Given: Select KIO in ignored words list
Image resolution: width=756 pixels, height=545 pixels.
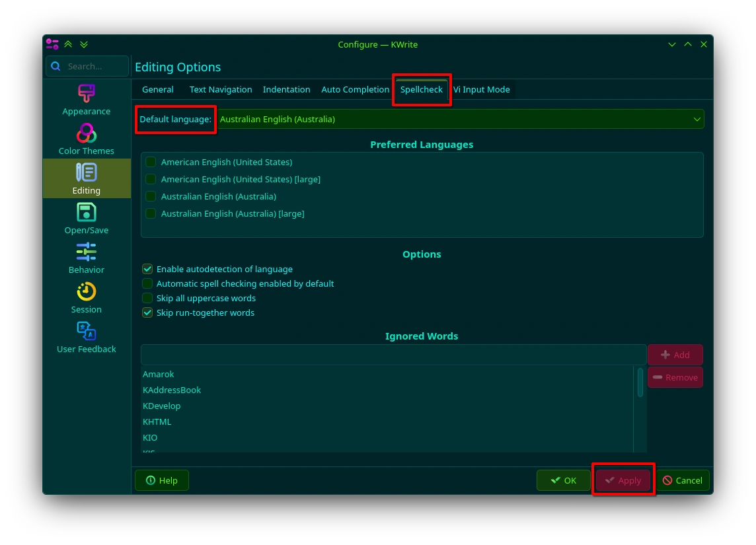Looking at the screenshot, I should [388, 437].
